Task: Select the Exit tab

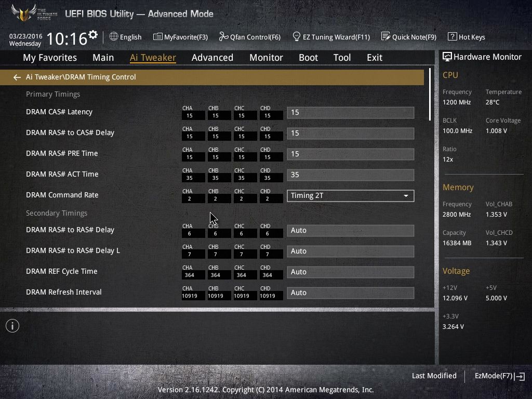Action: [x=375, y=57]
